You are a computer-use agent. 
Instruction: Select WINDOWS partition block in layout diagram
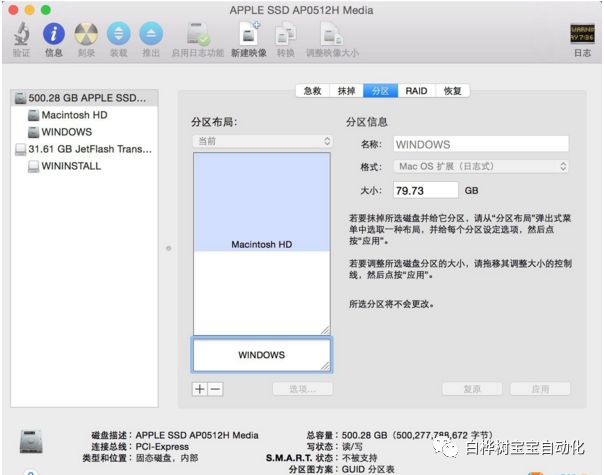click(x=262, y=355)
